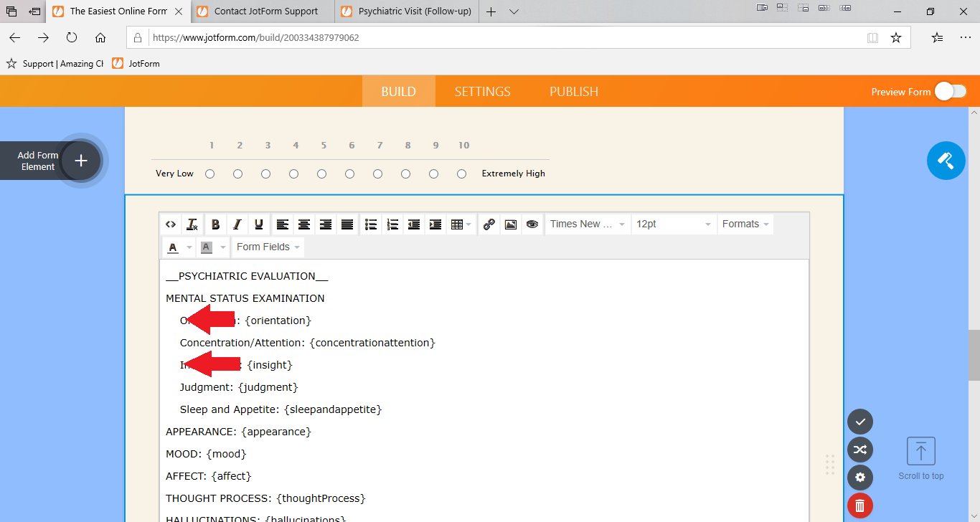Apply bullet list formatting
This screenshot has width=980, height=522.
tap(371, 224)
